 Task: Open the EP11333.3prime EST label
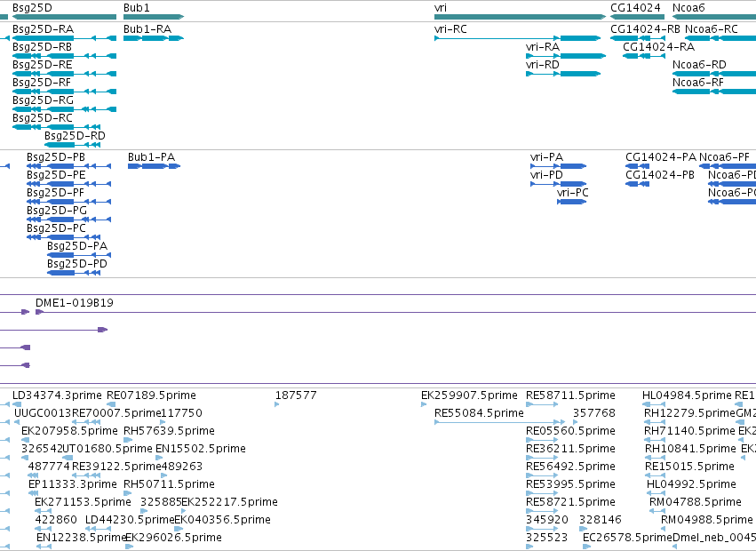coord(73,484)
